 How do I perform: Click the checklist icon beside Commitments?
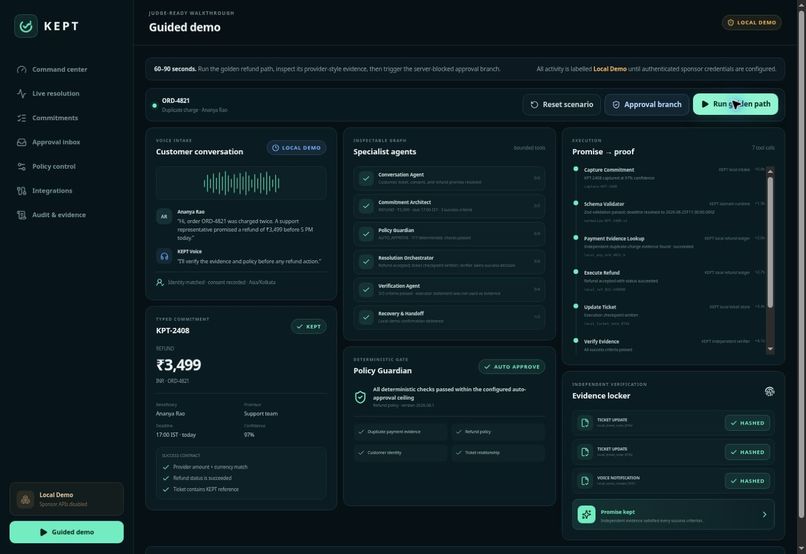point(22,118)
